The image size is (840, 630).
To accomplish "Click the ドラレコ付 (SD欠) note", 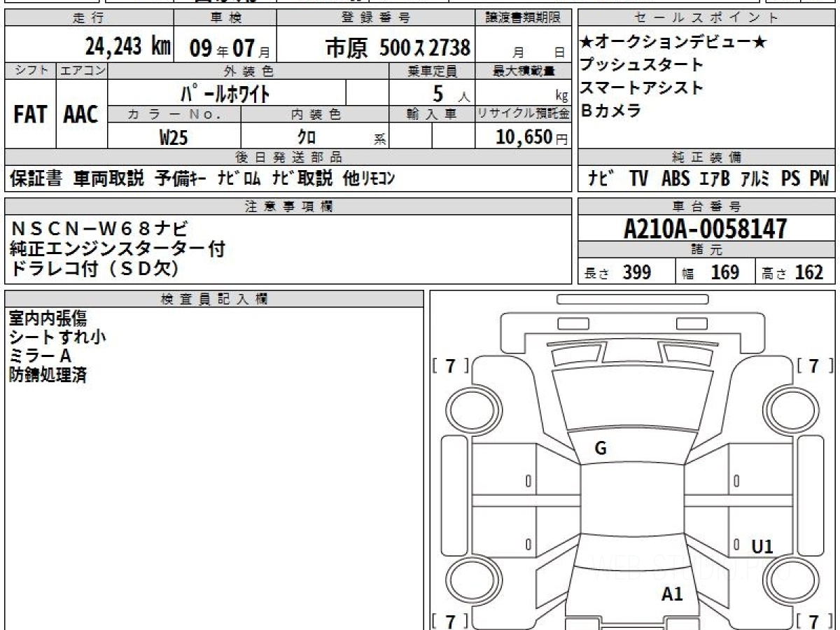I will (94, 269).
